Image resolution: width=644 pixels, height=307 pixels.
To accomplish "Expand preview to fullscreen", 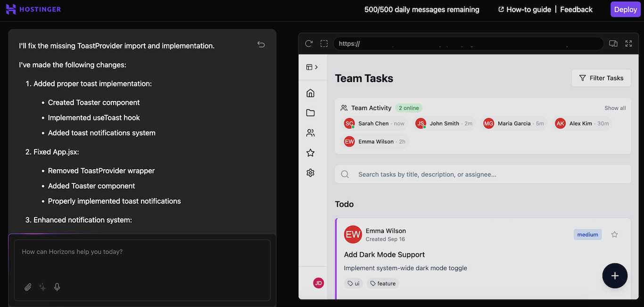I will (628, 43).
